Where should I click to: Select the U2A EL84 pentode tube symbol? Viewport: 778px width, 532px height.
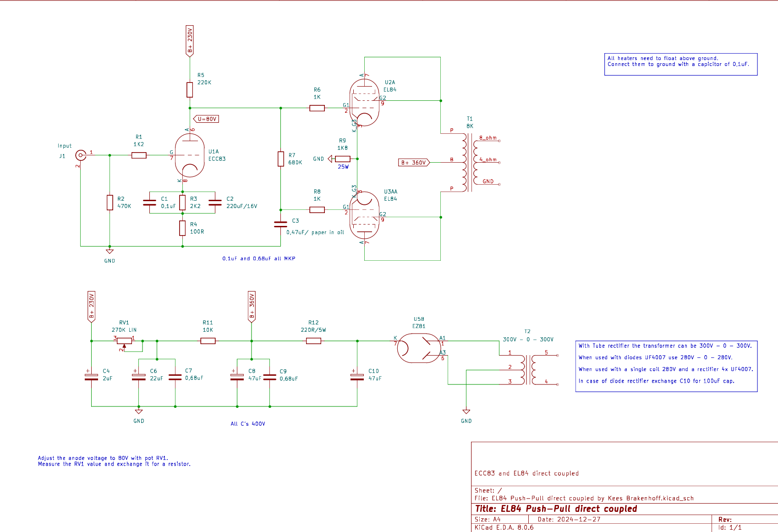click(x=364, y=102)
